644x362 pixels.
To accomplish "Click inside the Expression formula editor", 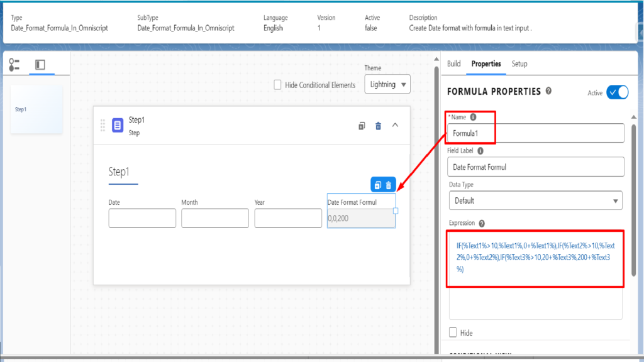I will click(x=536, y=275).
